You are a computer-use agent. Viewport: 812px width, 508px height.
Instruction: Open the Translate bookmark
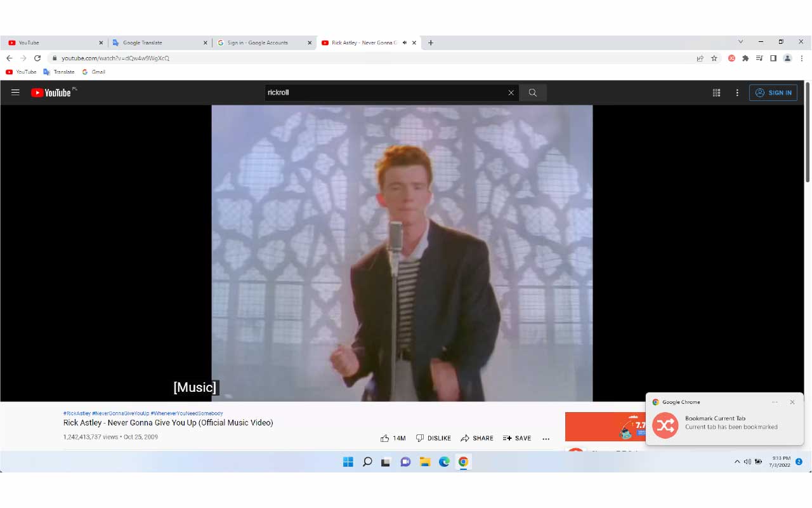(58, 72)
